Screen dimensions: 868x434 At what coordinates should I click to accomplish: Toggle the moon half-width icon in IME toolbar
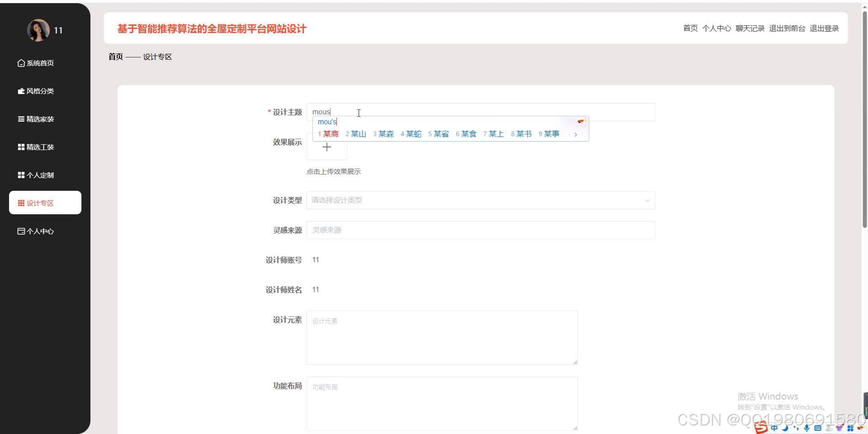tap(785, 428)
